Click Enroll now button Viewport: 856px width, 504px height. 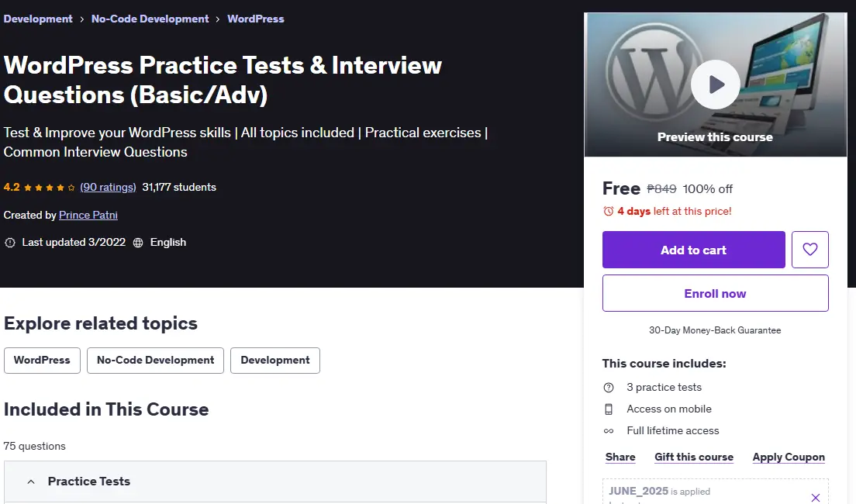[715, 293]
